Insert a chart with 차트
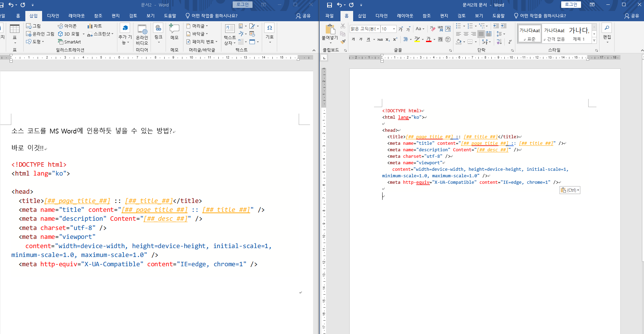The width and height of the screenshot is (644, 334). 94,26
